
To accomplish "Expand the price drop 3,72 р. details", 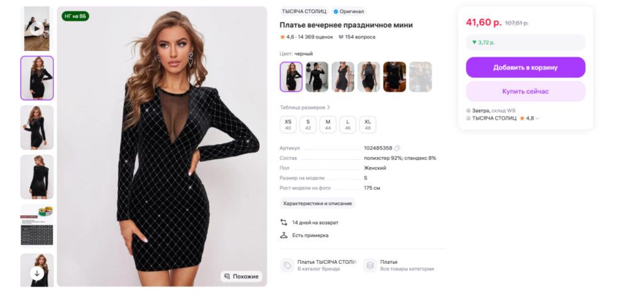I will tap(525, 42).
